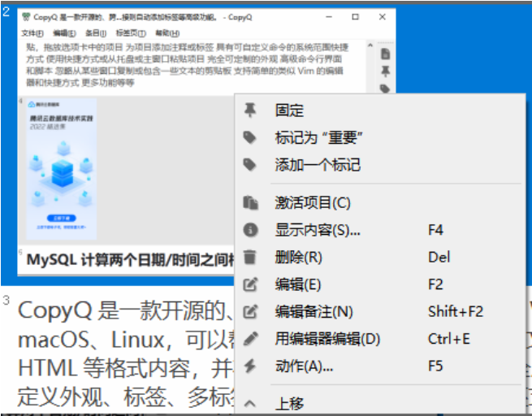Select the 腾讯云数据库 image clipboard item
Screen dimensions: 532x416
click(x=62, y=169)
